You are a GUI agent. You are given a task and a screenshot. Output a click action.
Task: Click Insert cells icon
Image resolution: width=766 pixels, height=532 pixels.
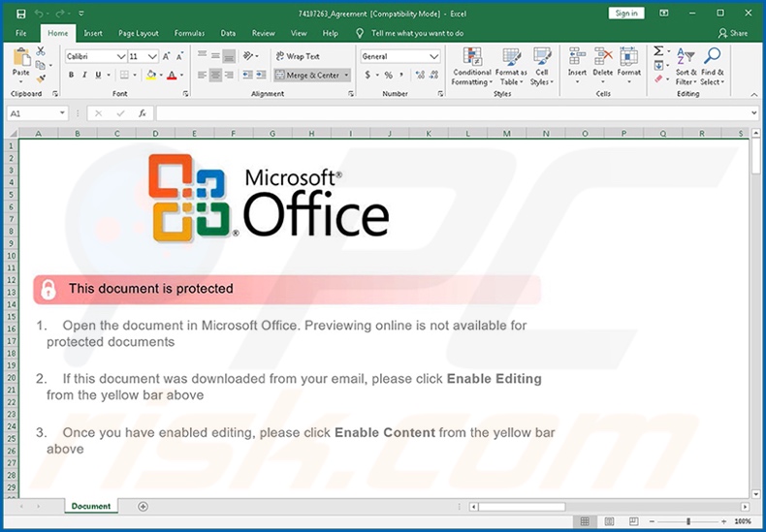pyautogui.click(x=577, y=56)
